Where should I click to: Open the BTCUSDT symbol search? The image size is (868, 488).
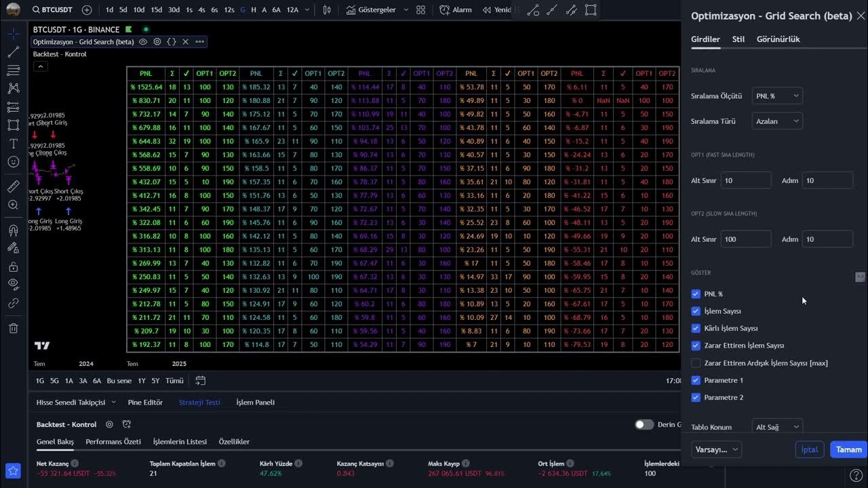pos(54,10)
